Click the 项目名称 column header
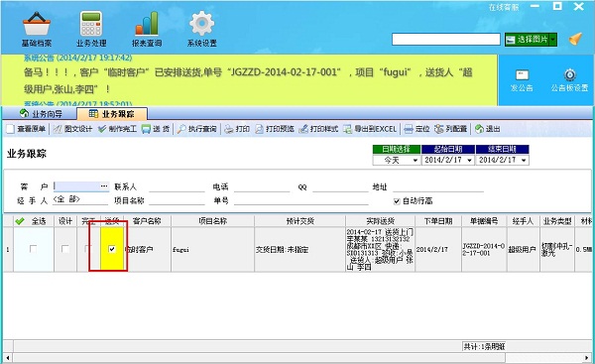This screenshot has height=364, width=595. click(212, 221)
